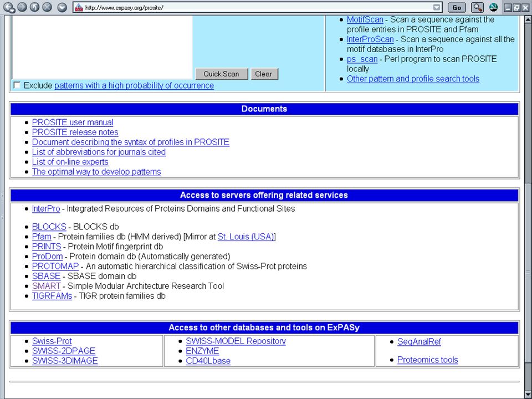The width and height of the screenshot is (532, 399).
Task: Follow the PRINTS link
Action: (x=47, y=246)
